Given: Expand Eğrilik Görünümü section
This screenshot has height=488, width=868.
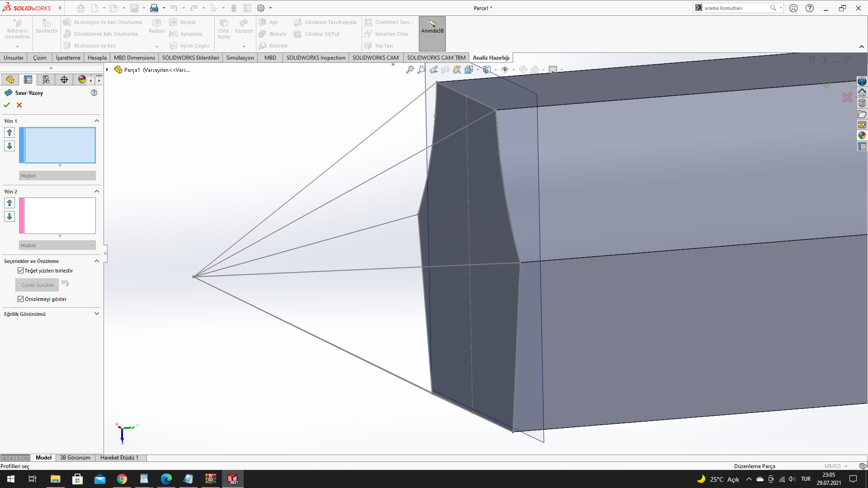Looking at the screenshot, I should (x=96, y=314).
